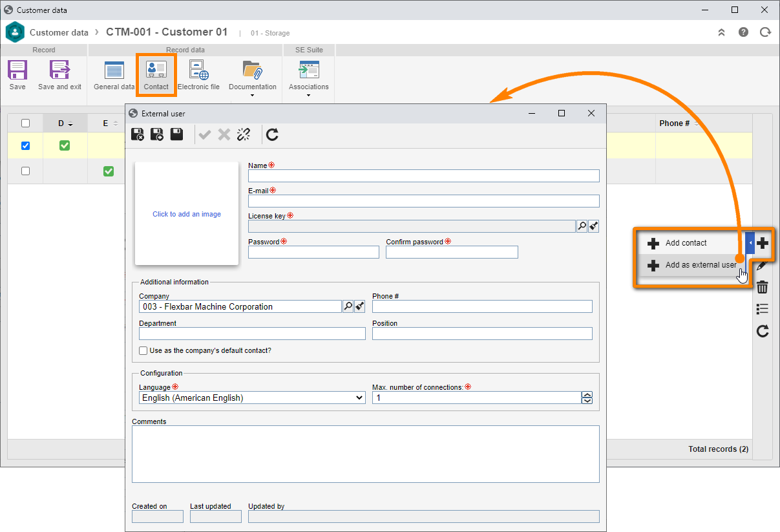The width and height of the screenshot is (780, 532).
Task: Uncheck the checkbox of the highlighted first row
Action: [25, 145]
